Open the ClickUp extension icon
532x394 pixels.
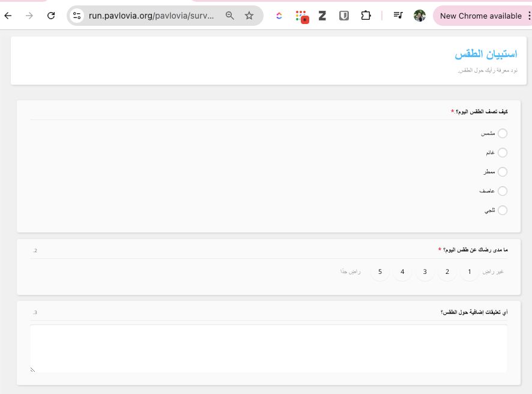pyautogui.click(x=279, y=16)
